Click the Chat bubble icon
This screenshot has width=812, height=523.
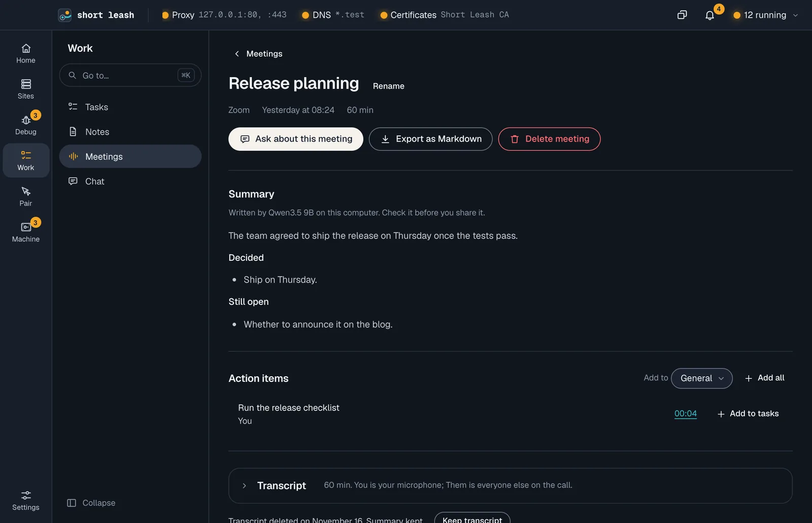(x=73, y=181)
